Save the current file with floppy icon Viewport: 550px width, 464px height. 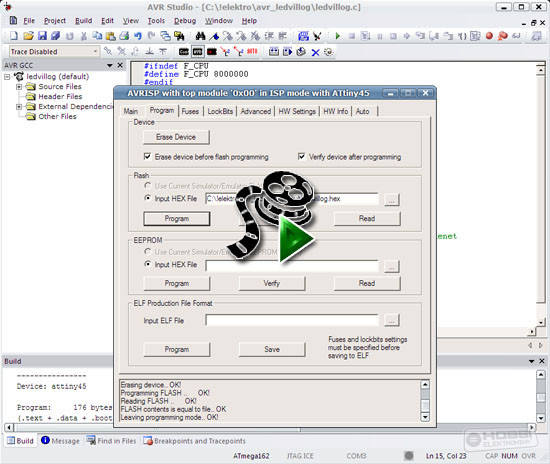[42, 35]
